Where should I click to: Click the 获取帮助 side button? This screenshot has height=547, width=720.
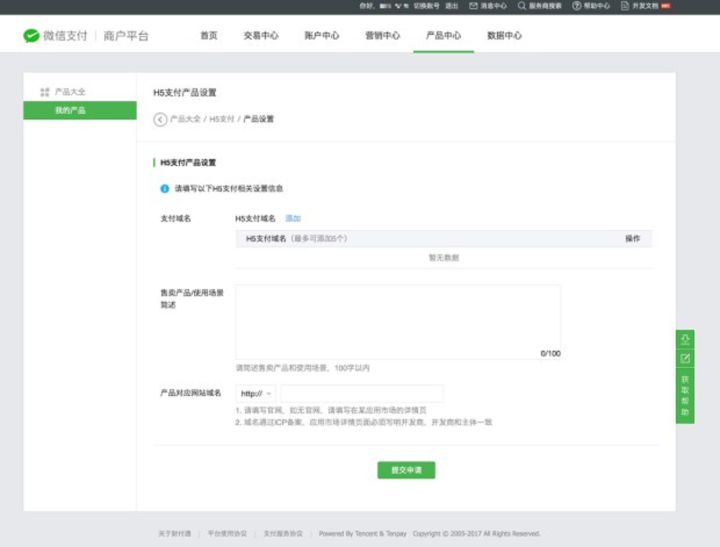click(685, 395)
